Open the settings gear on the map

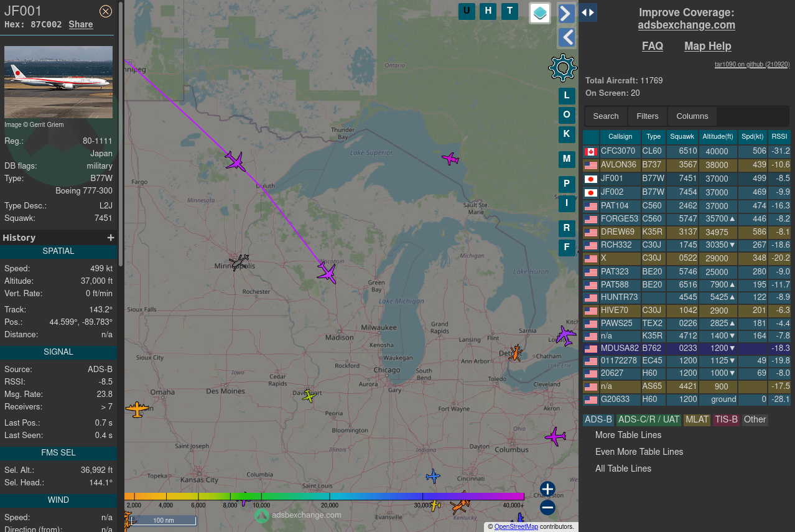(562, 68)
